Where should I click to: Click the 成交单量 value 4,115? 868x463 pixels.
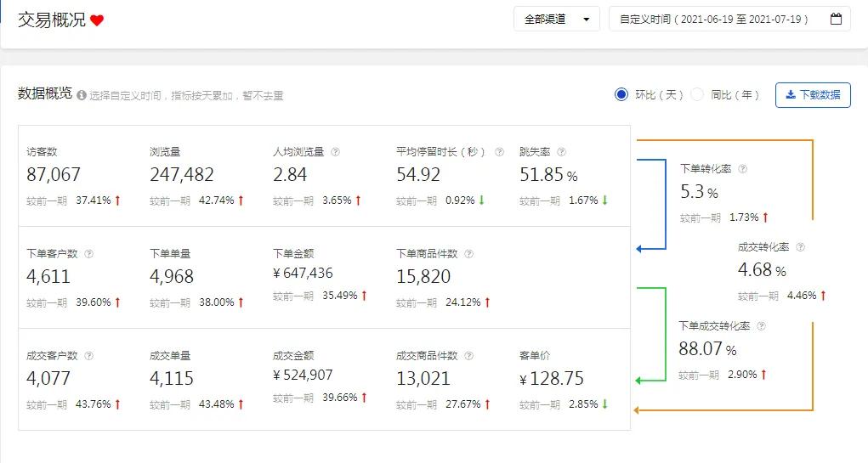tap(172, 378)
